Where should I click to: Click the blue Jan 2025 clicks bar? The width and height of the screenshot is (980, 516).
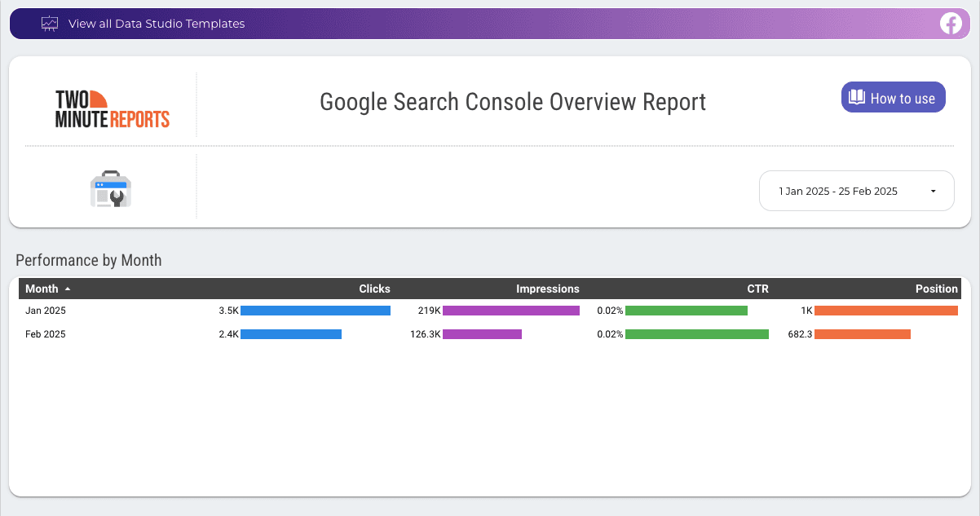(x=316, y=311)
